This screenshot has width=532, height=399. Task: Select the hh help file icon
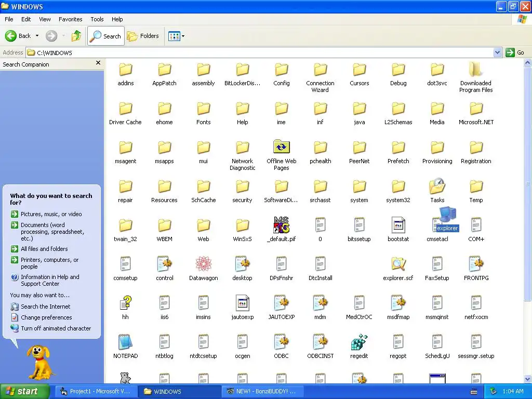click(x=125, y=303)
